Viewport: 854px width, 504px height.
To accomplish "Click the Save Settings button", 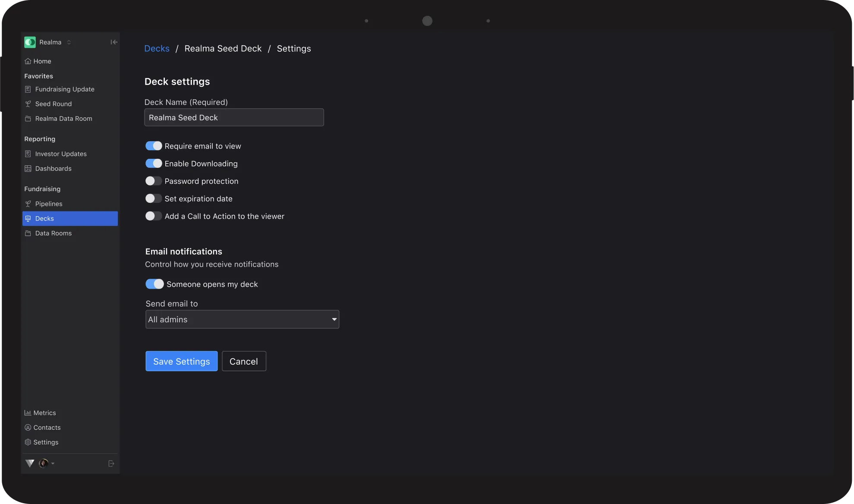I will [x=181, y=362].
